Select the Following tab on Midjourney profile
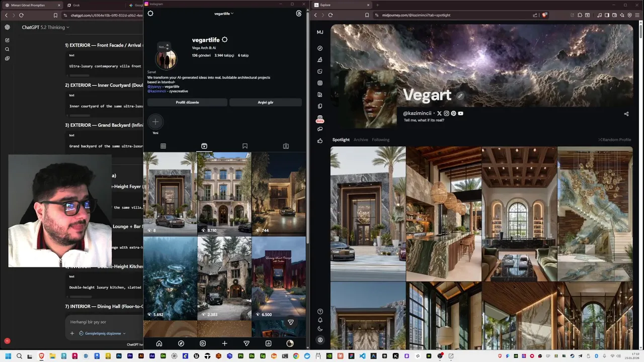 click(380, 140)
